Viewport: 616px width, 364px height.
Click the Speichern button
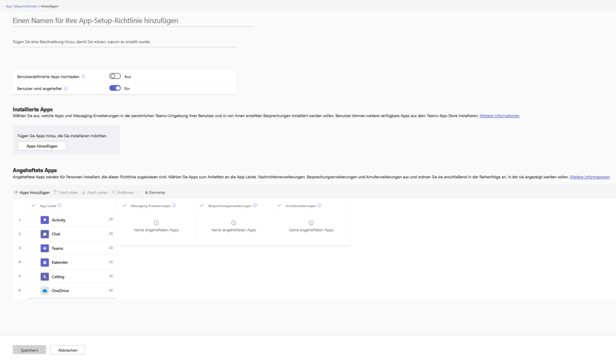pyautogui.click(x=29, y=350)
